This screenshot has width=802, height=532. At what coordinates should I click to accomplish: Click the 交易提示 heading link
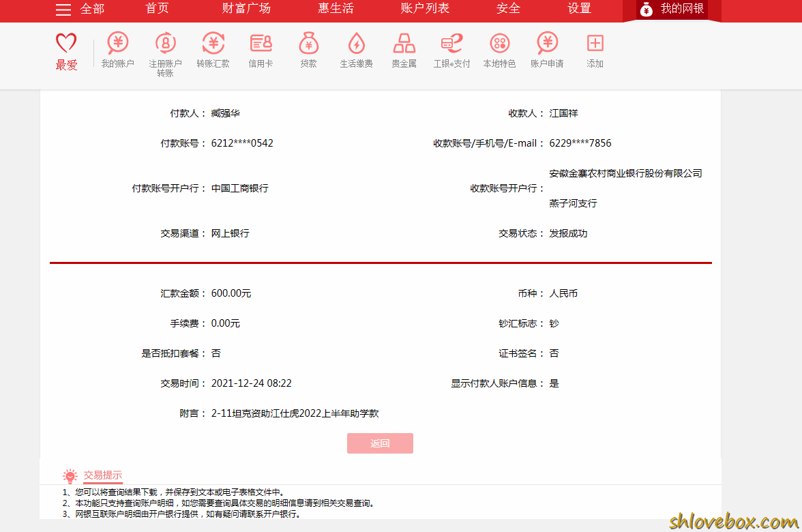tap(103, 475)
